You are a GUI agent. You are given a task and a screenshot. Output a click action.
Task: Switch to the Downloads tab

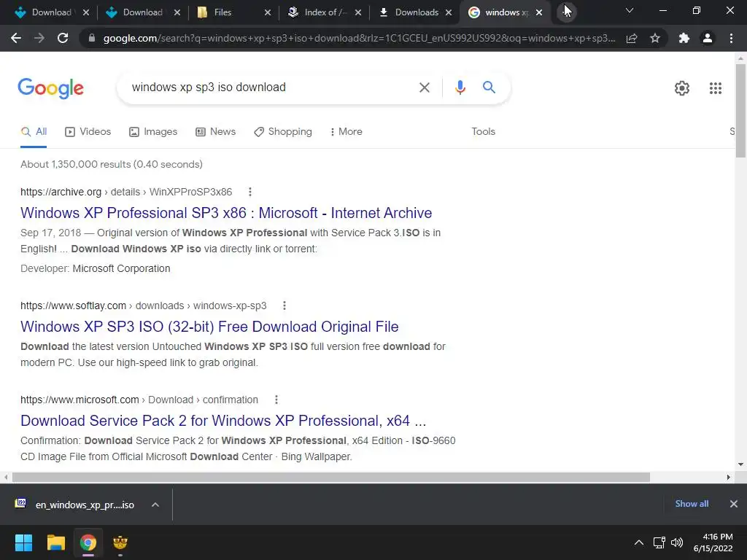tap(410, 12)
